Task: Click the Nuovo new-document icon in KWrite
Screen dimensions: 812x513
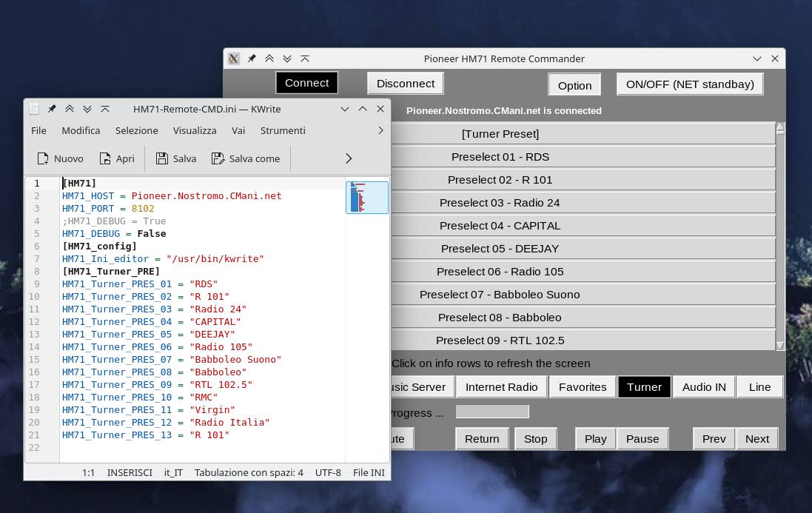Action: tap(43, 158)
